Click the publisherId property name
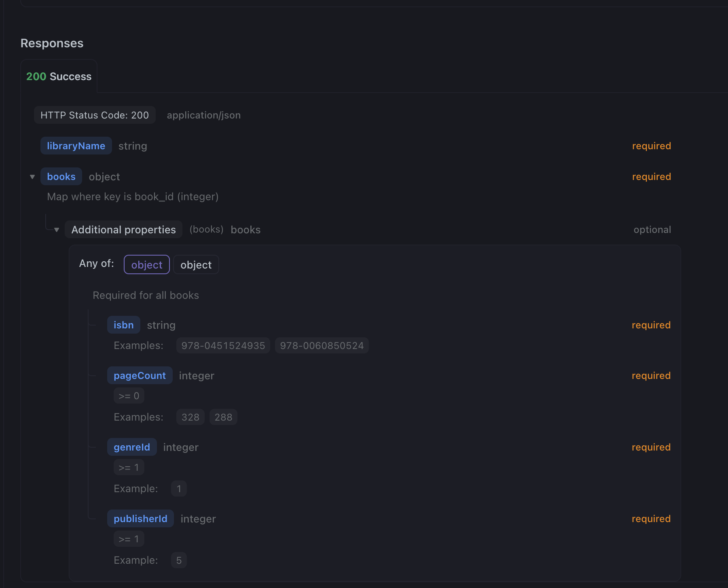Screen dimensions: 728x588 (140, 519)
